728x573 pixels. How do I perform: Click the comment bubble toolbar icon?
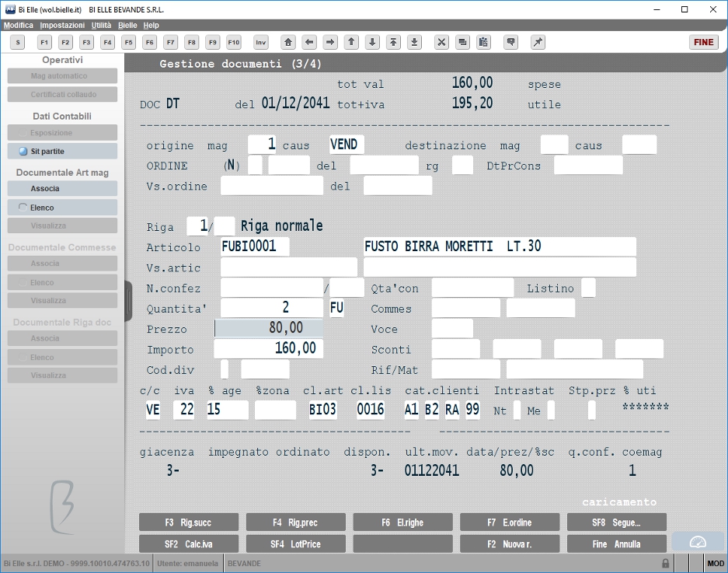510,42
